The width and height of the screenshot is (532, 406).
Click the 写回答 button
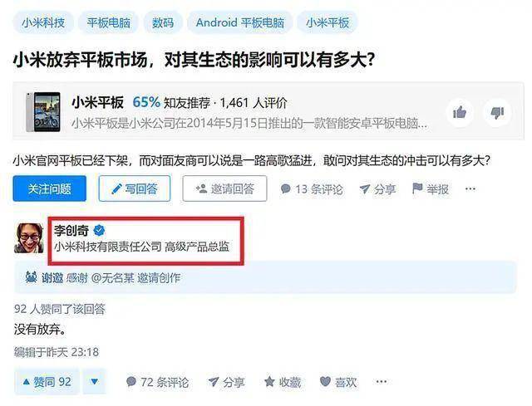click(x=135, y=188)
